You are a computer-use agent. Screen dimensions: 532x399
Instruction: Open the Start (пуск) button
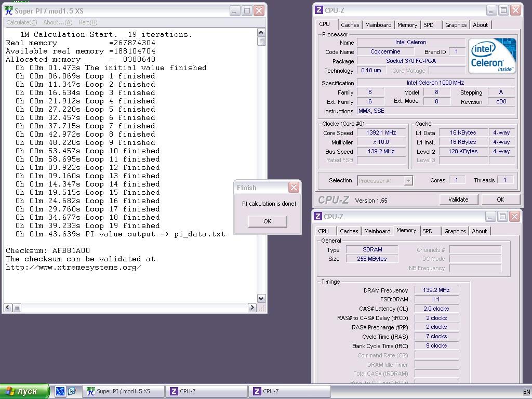(25, 391)
